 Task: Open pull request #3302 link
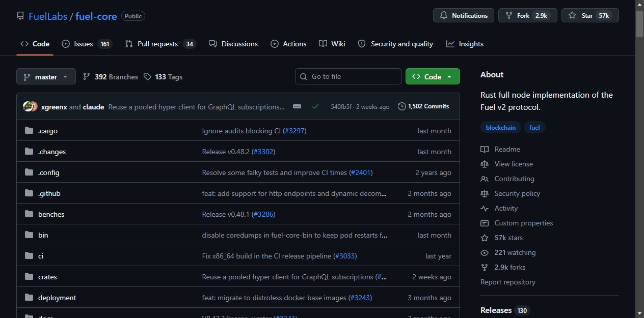pyautogui.click(x=263, y=152)
